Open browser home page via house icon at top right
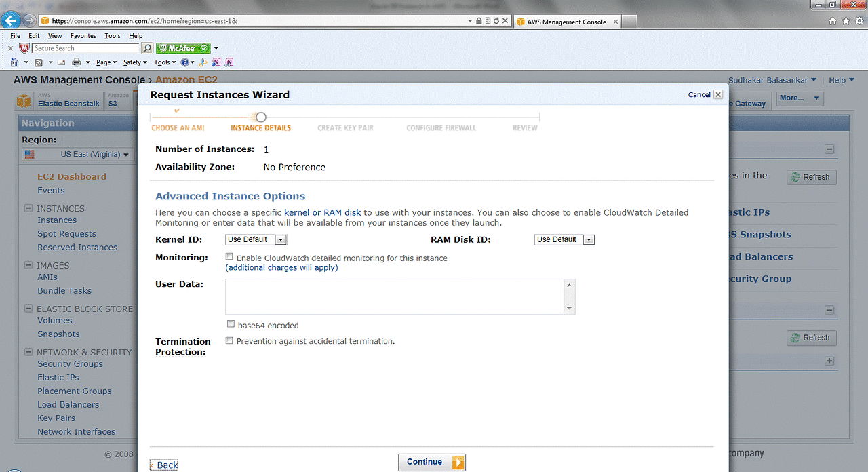 coord(833,21)
